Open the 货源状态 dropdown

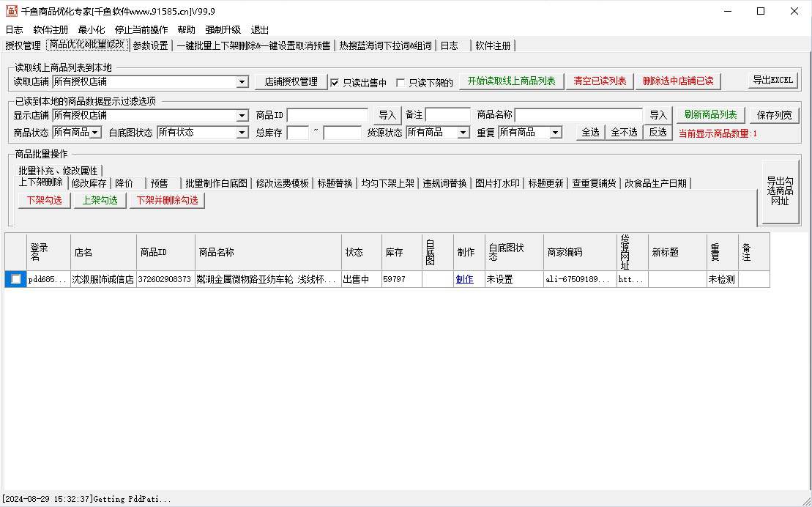pos(463,133)
